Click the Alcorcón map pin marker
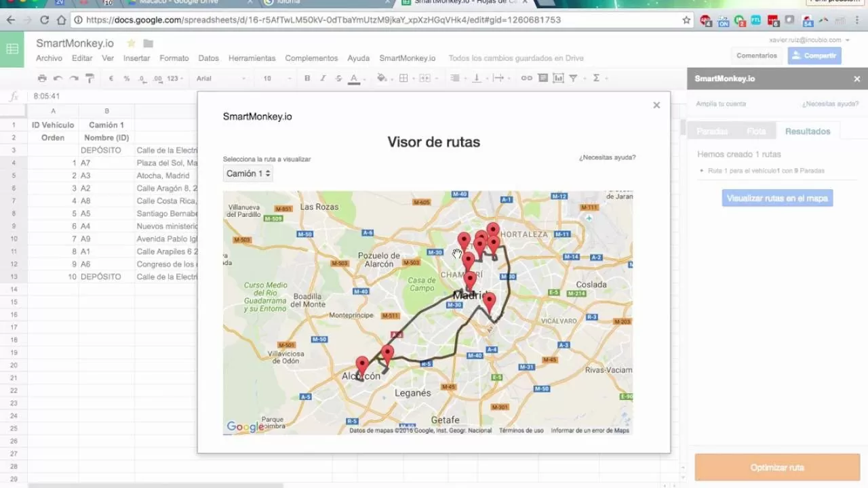This screenshot has width=868, height=488. [x=362, y=365]
